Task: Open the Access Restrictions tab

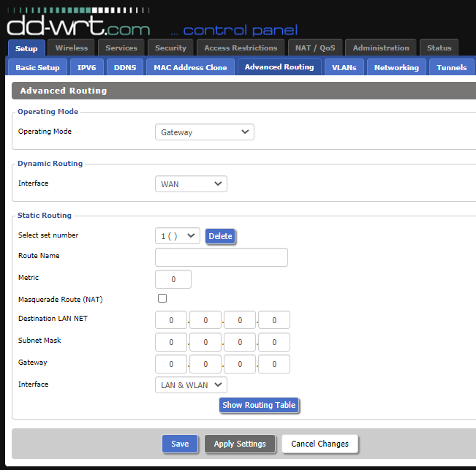Action: point(241,48)
